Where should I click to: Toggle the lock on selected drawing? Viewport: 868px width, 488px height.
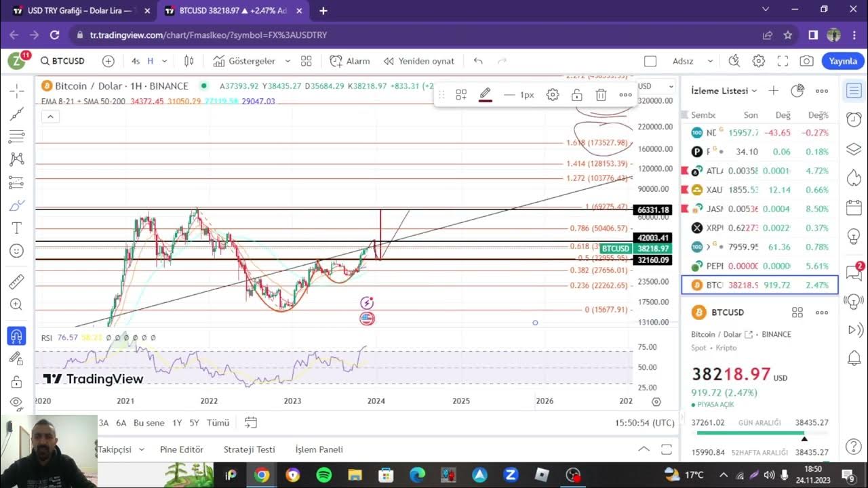coord(576,95)
